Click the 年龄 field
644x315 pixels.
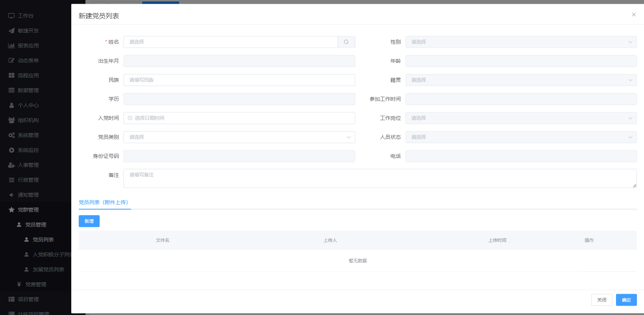click(521, 61)
